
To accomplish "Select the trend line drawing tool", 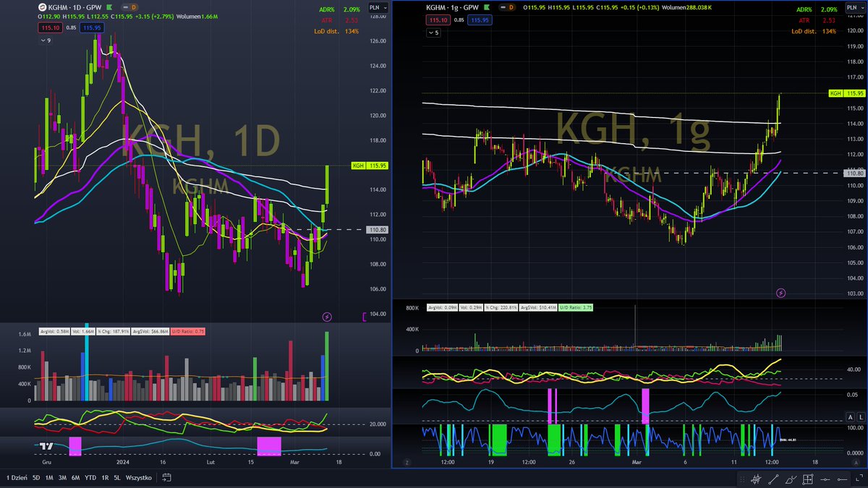I will (773, 479).
